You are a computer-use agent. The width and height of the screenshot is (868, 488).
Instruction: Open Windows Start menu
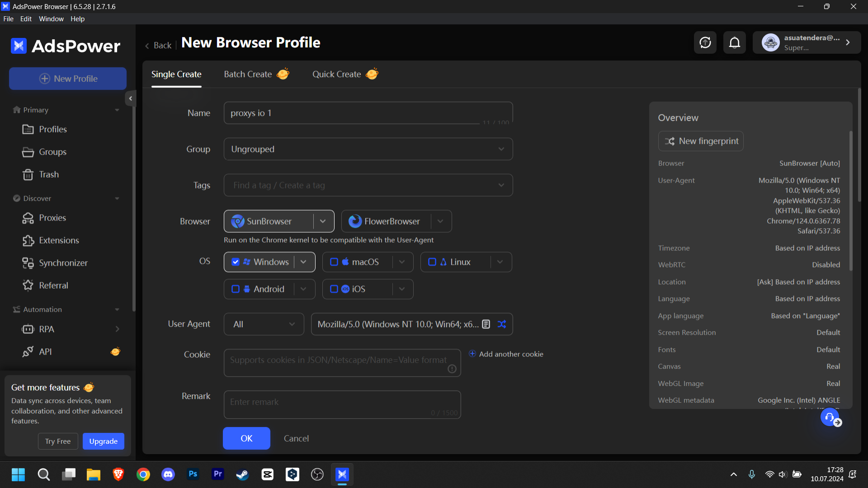(x=18, y=474)
